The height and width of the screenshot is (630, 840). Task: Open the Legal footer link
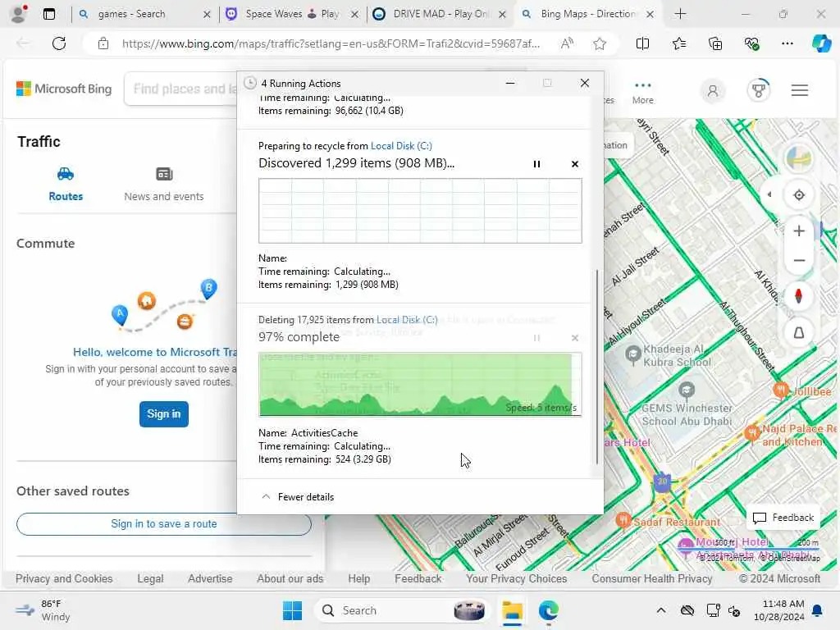tap(150, 578)
